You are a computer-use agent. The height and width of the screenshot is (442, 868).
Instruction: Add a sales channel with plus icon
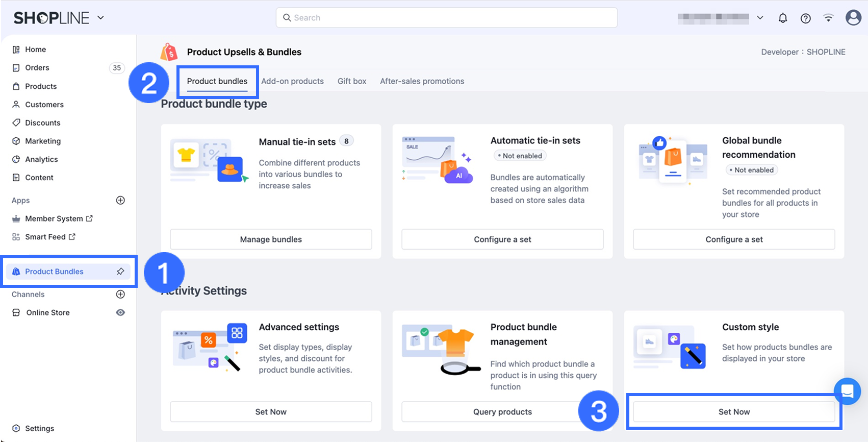click(x=120, y=294)
